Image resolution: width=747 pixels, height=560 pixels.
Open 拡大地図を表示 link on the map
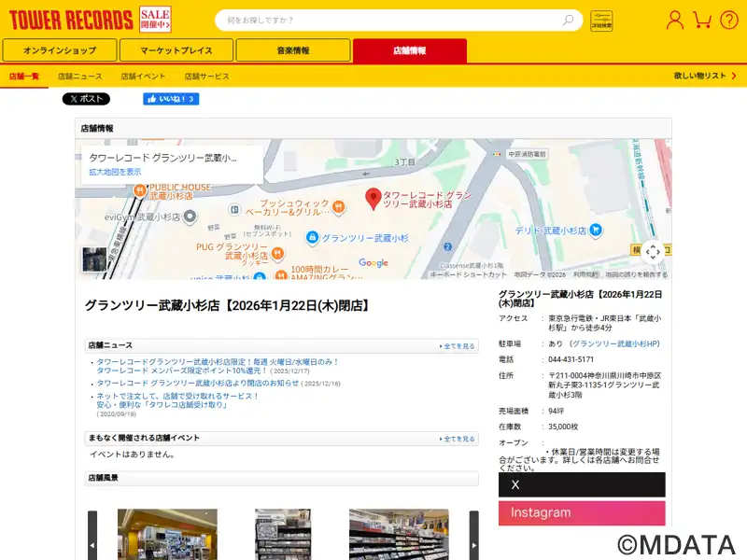tap(115, 173)
